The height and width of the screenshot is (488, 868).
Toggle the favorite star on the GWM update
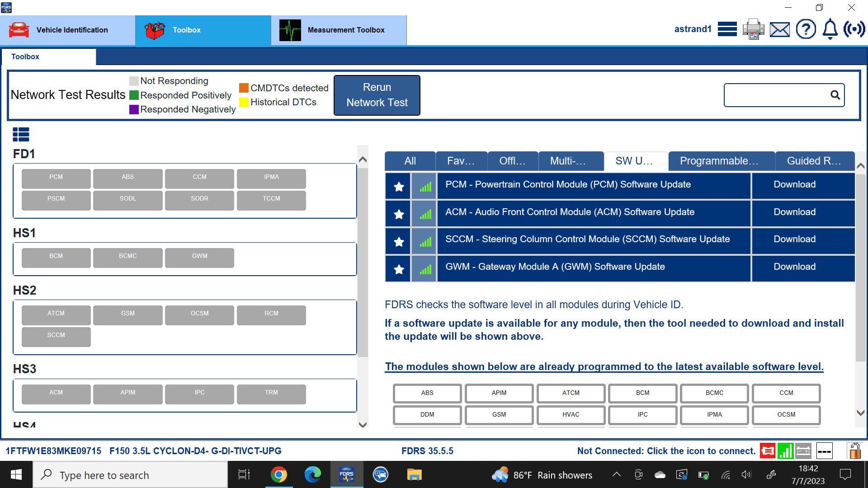(x=398, y=268)
